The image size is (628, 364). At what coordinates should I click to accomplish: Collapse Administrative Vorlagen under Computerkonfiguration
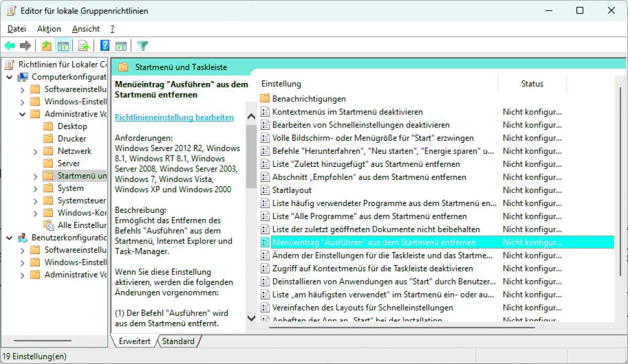click(x=22, y=114)
